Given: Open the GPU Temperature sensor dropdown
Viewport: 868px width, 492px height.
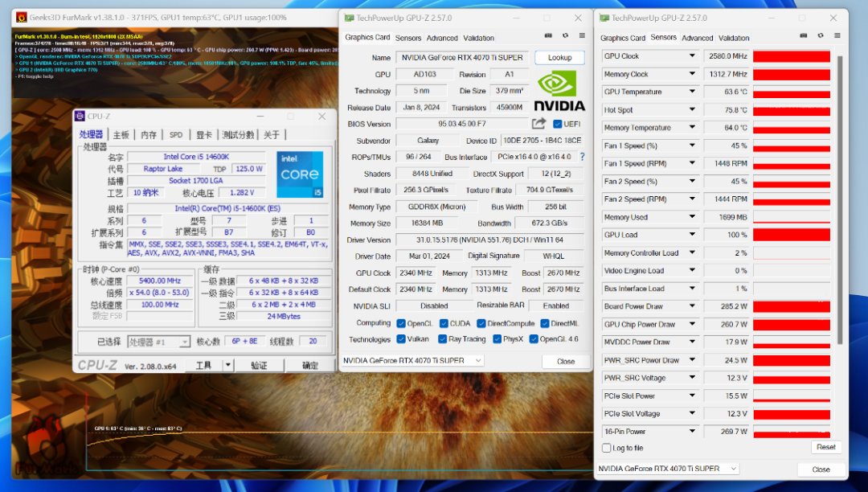Looking at the screenshot, I should pos(692,92).
